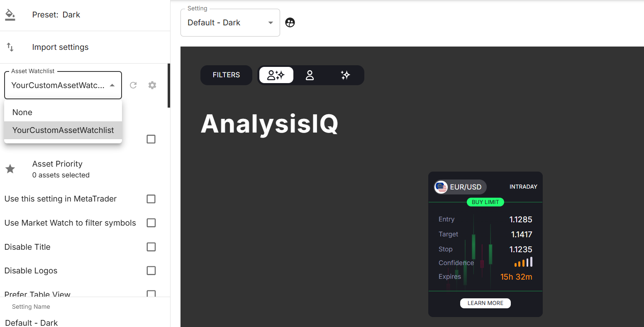Click the Disable Logos label
Screen dimensions: 644x327
tap(31, 271)
